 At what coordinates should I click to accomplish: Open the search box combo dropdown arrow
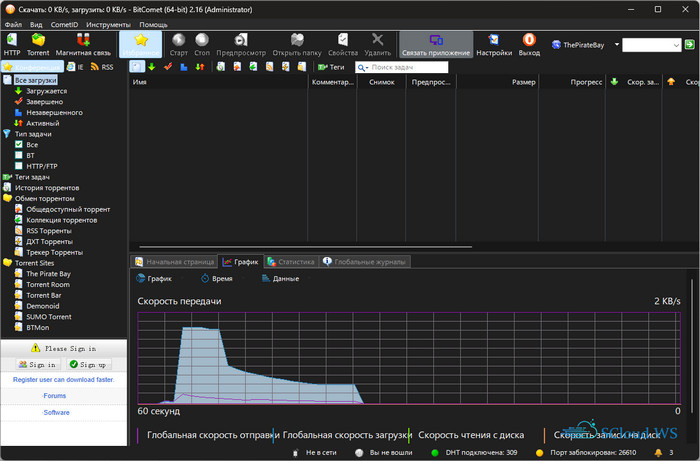click(x=676, y=45)
